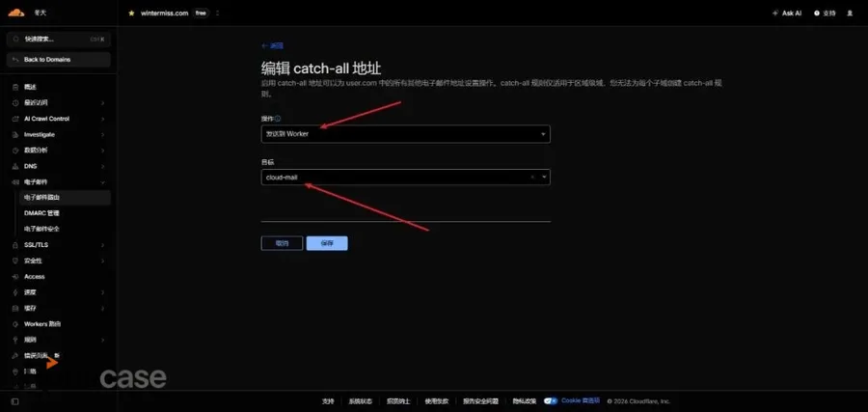Click the 冬天 account name
Screen dimensions: 868x412
[40, 14]
